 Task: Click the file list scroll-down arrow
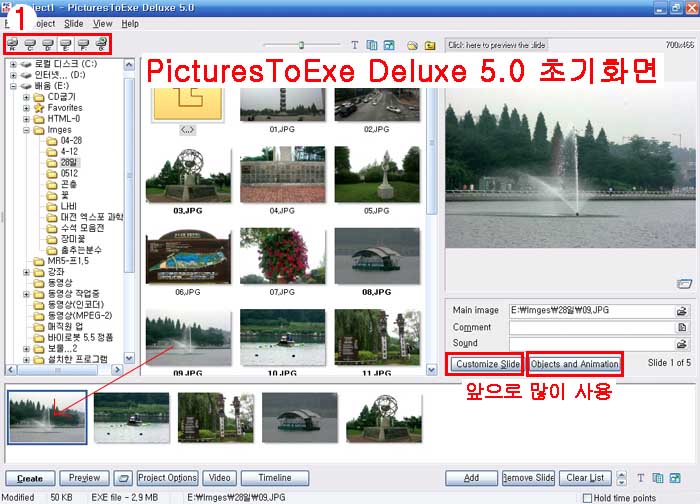(x=431, y=370)
